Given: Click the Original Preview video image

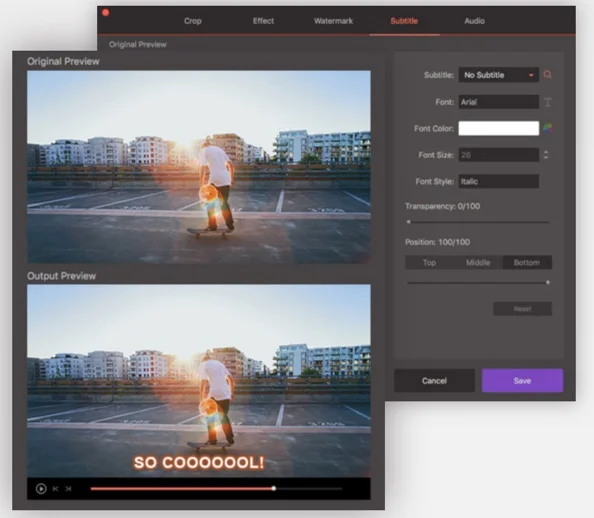Looking at the screenshot, I should coord(199,167).
